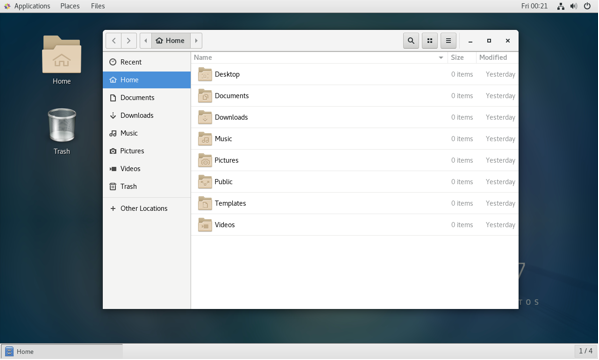
Task: Select the Pictures folder icon in list
Action: pos(205,160)
